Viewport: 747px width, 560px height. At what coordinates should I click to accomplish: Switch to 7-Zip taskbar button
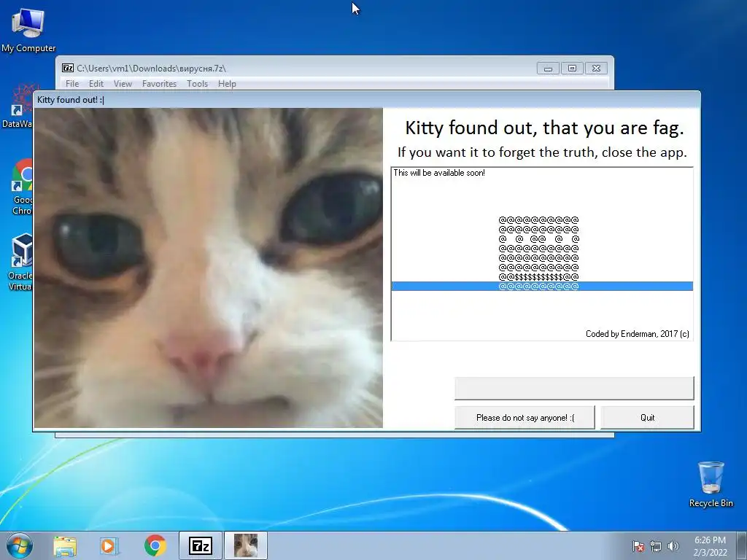click(x=201, y=545)
